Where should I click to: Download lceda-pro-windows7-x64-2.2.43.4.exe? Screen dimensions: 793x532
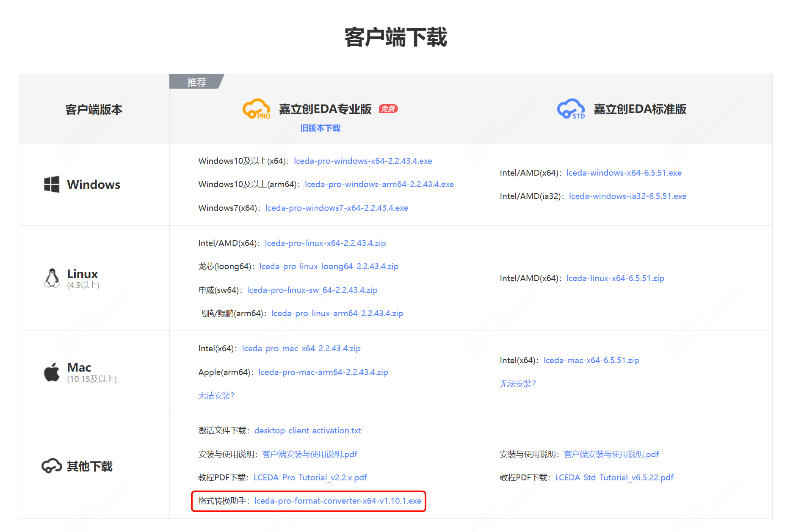(337, 208)
